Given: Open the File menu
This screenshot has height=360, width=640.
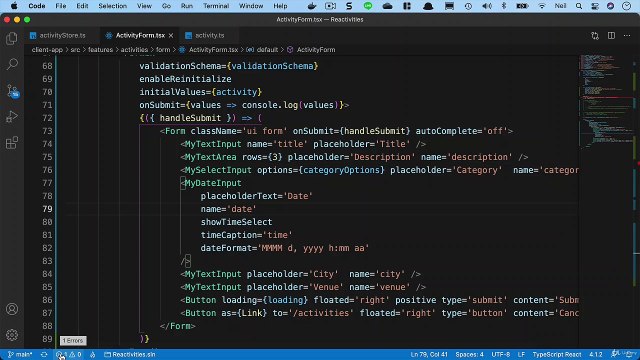Looking at the screenshot, I should 60,6.
